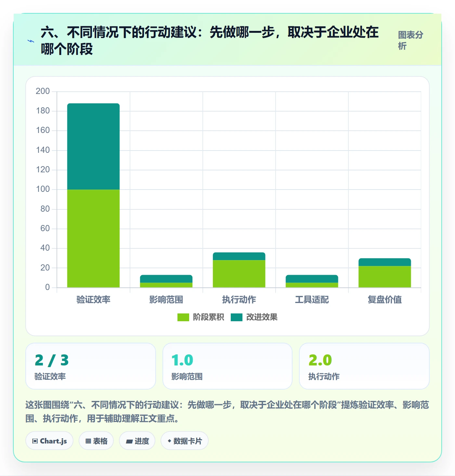Click the y-axis value 180

click(x=43, y=111)
